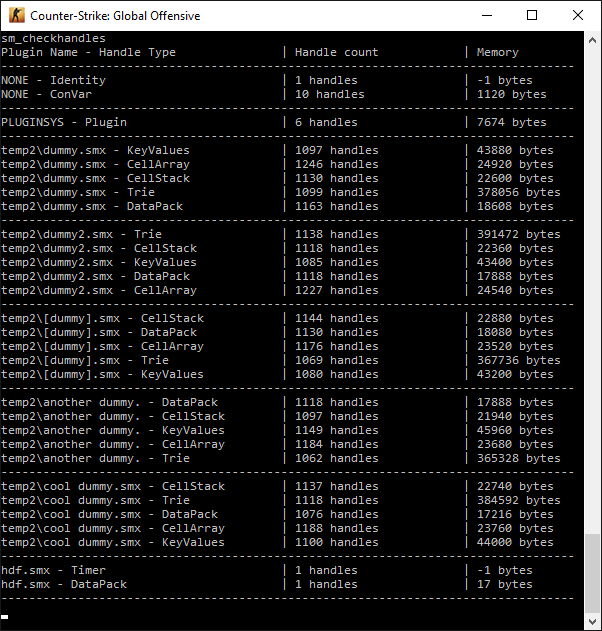
Task: Click the vertical scrollbar thumb
Action: pos(592,573)
